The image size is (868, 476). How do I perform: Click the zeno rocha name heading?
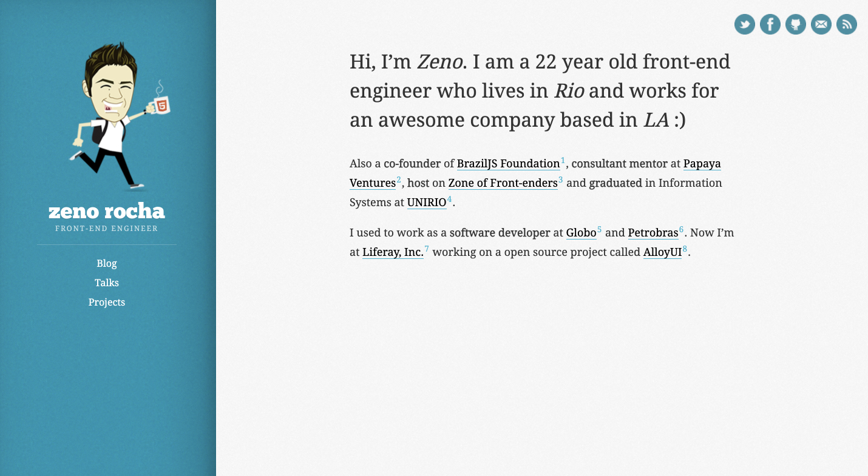[106, 212]
